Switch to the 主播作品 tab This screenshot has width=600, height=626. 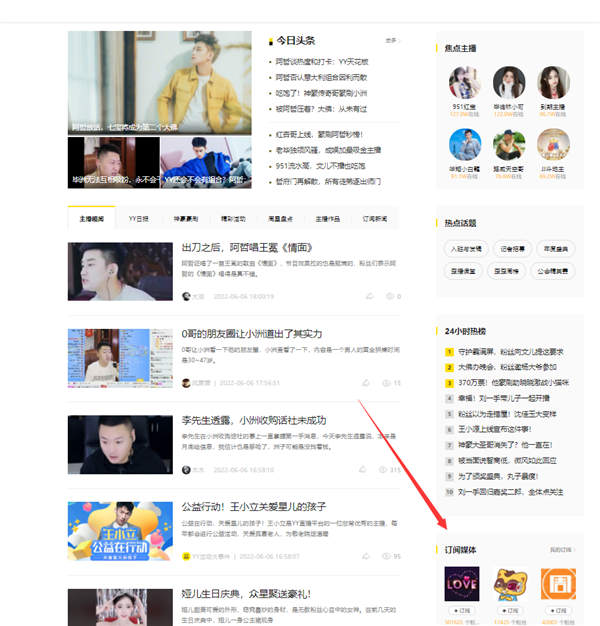[328, 219]
